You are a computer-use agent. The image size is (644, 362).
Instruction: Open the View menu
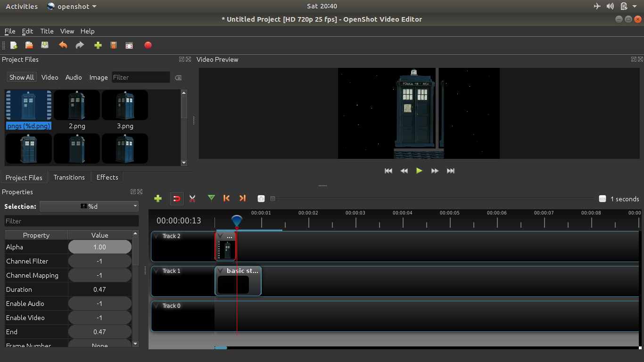coord(67,31)
